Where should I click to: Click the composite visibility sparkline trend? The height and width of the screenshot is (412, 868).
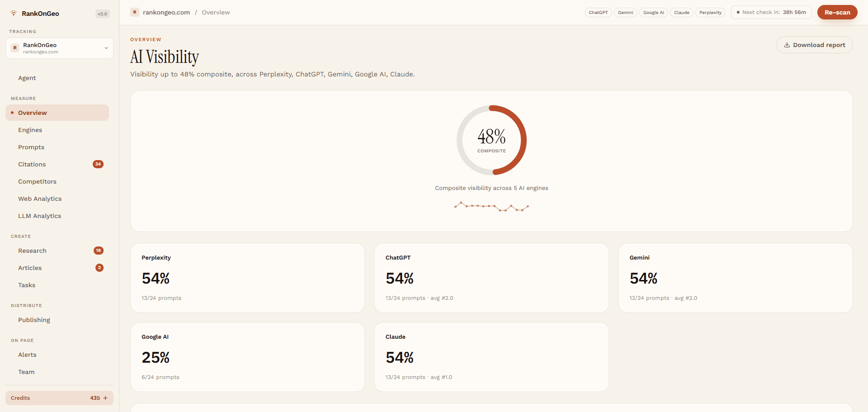coord(492,206)
